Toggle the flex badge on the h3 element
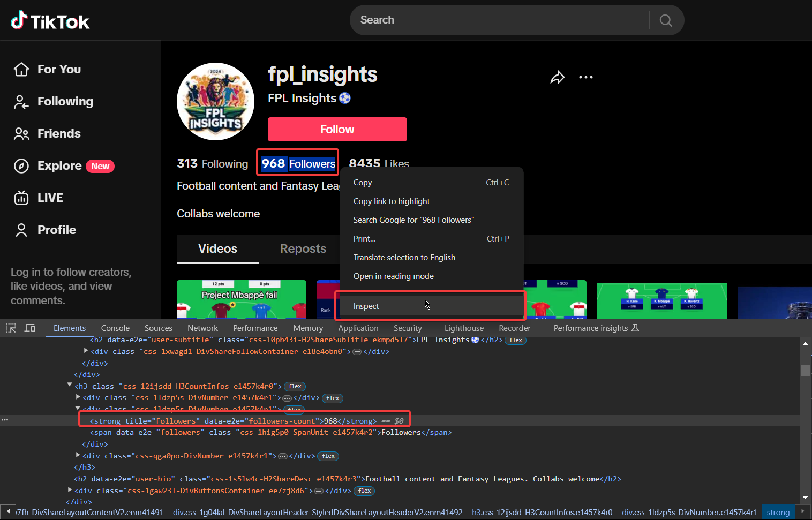 295,386
